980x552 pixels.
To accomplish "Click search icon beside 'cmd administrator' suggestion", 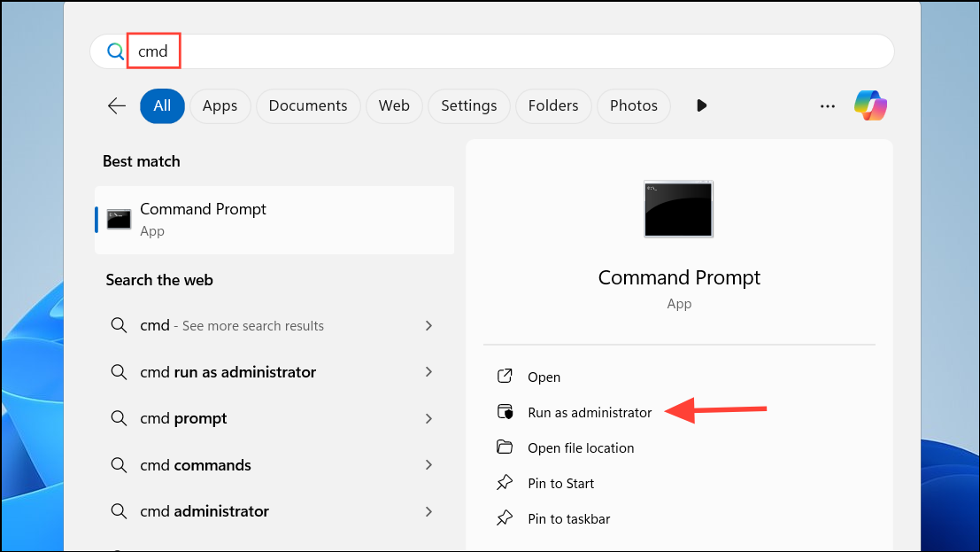I will tap(119, 511).
